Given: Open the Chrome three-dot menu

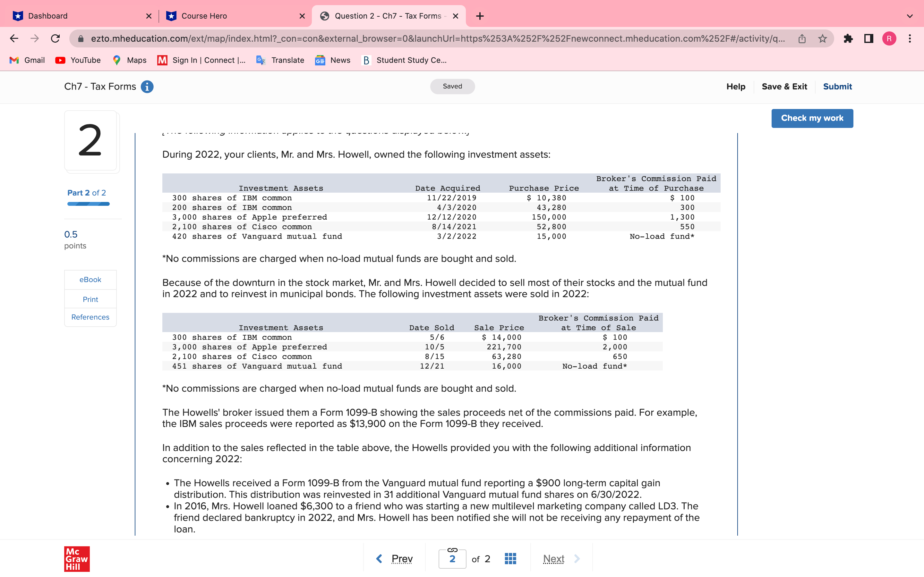Looking at the screenshot, I should point(910,38).
